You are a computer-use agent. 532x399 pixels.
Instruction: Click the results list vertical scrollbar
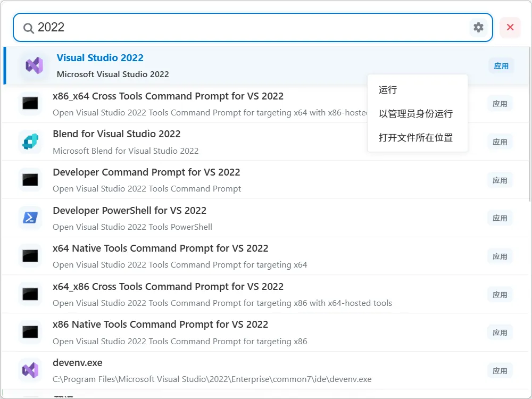[530, 124]
